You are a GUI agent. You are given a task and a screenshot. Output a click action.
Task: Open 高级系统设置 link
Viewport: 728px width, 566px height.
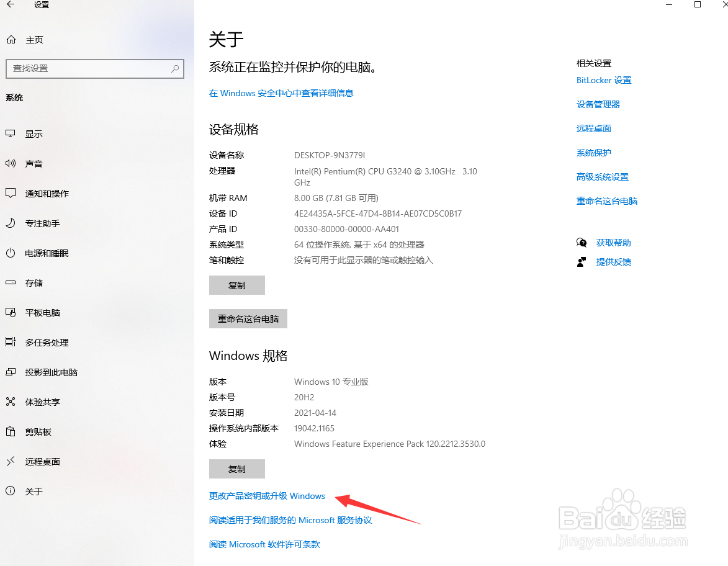[x=602, y=177]
